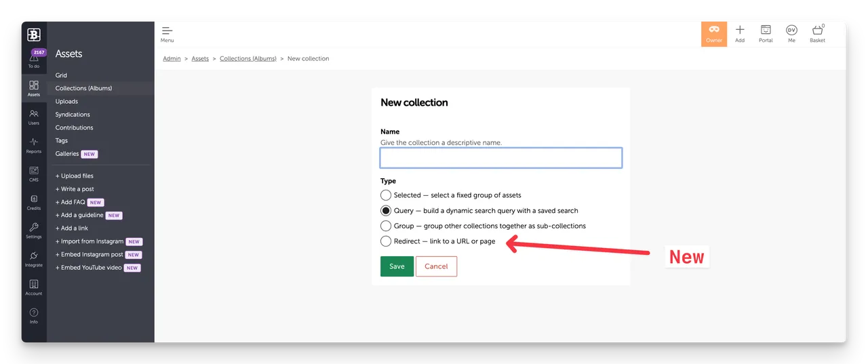Click + Upload files link
Image resolution: width=868 pixels, height=364 pixels.
[75, 176]
